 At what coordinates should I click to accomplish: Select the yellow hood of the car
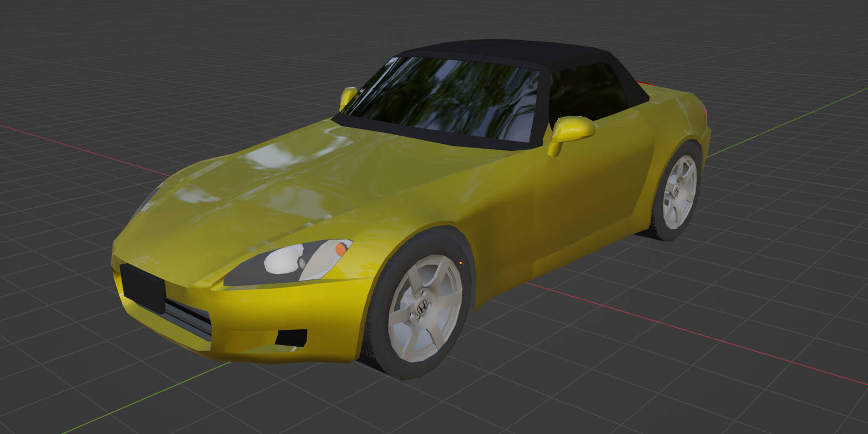pyautogui.click(x=304, y=184)
